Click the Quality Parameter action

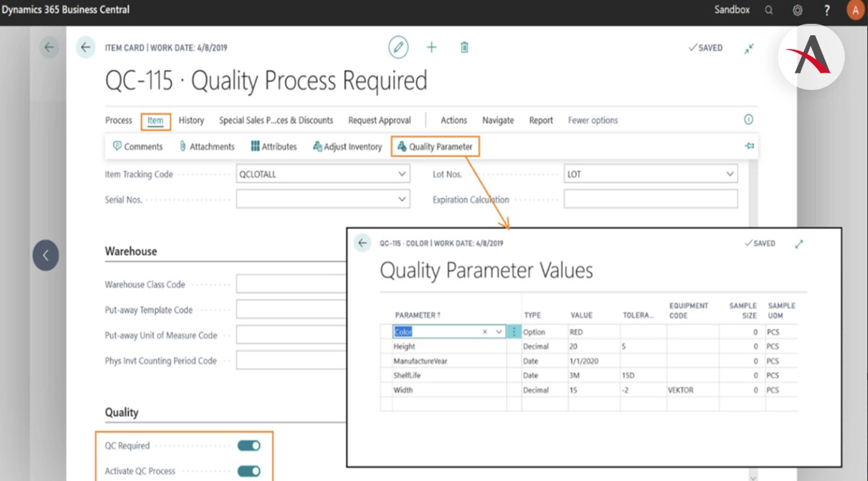(x=435, y=147)
